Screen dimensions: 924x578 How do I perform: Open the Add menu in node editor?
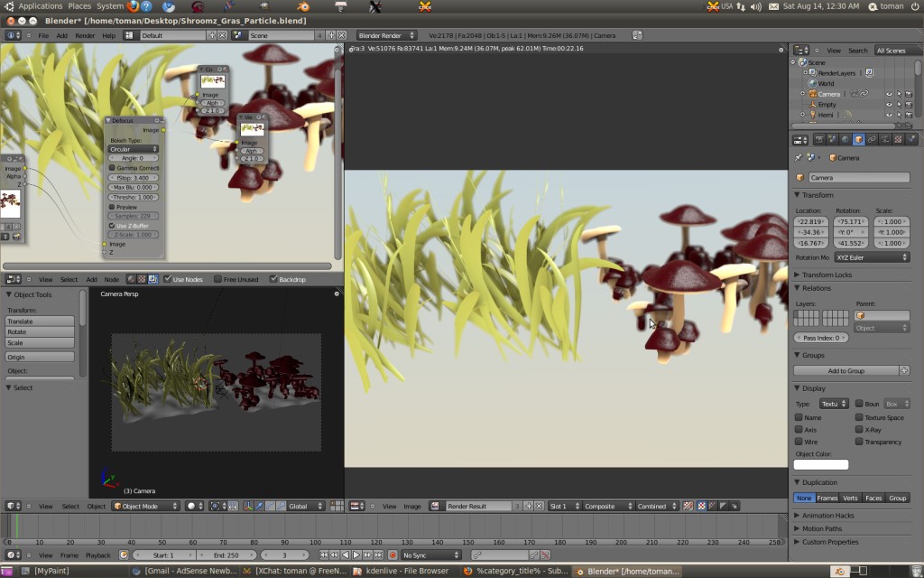pos(94,279)
